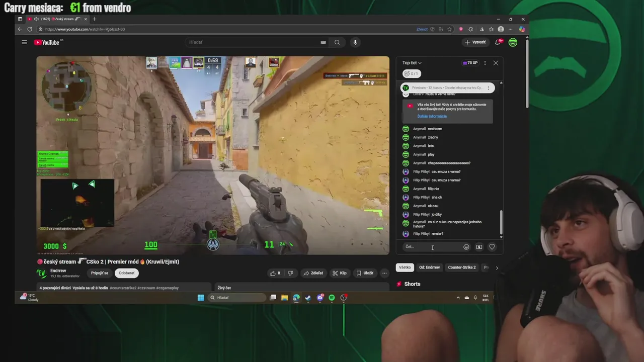Send a heart reaction in chat
The width and height of the screenshot is (644, 362).
(x=492, y=247)
